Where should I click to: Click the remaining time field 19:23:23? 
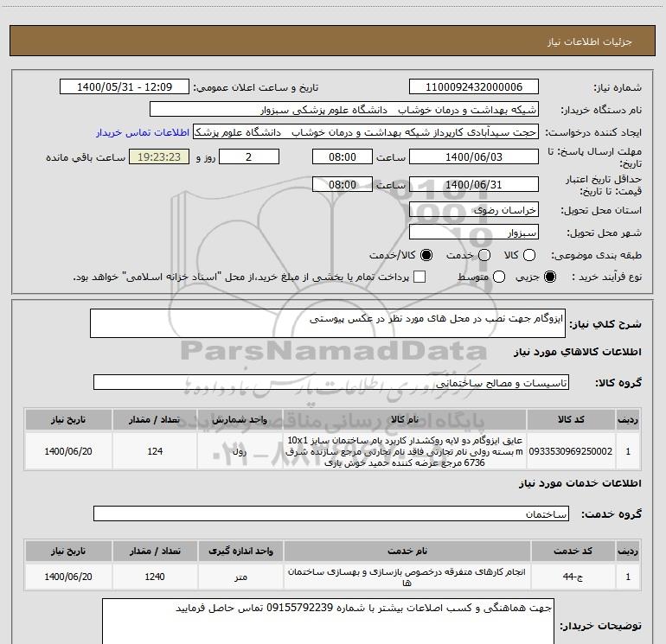(159, 156)
